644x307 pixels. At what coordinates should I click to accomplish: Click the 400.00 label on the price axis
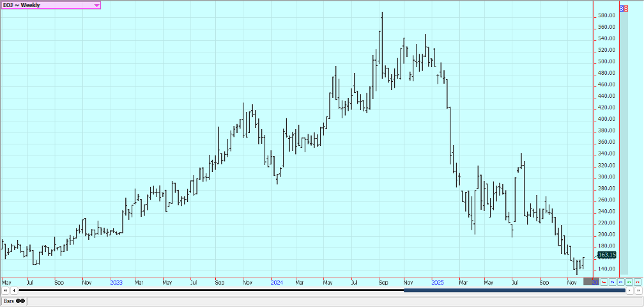click(x=606, y=119)
